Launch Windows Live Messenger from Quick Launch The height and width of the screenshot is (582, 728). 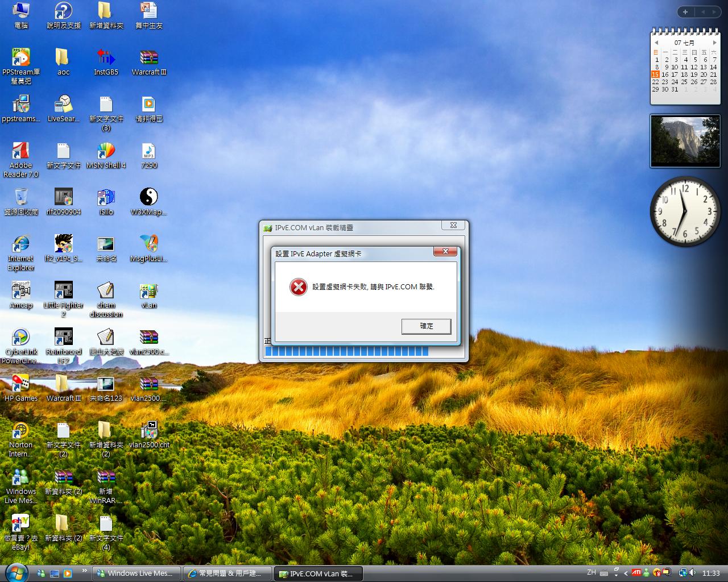click(42, 573)
